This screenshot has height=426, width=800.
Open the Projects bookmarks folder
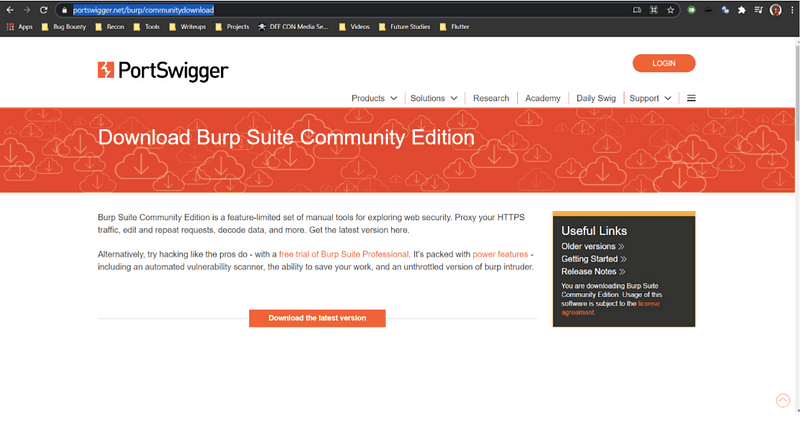(x=232, y=27)
